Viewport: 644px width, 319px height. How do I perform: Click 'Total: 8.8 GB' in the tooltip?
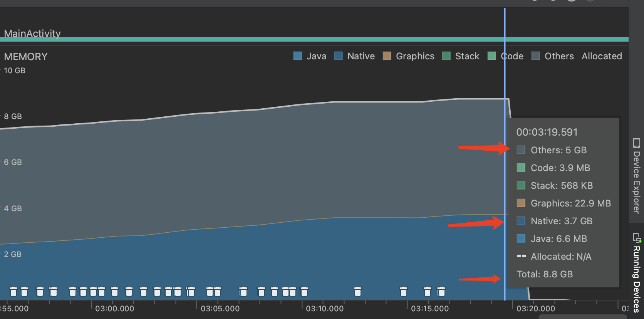click(x=545, y=274)
